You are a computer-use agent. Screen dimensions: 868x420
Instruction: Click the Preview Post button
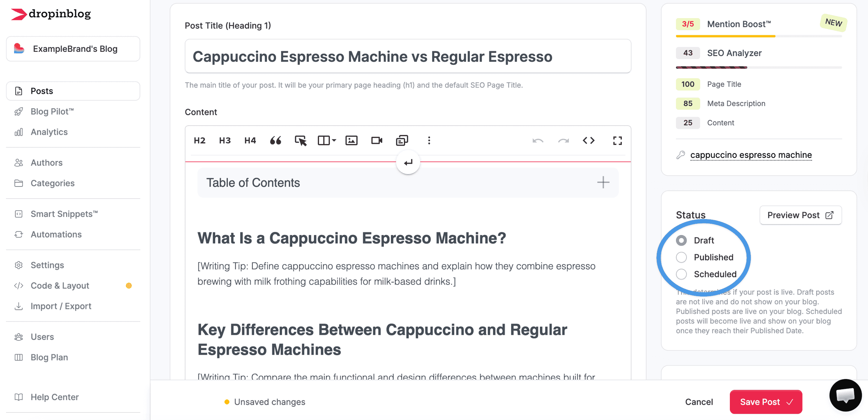coord(801,215)
